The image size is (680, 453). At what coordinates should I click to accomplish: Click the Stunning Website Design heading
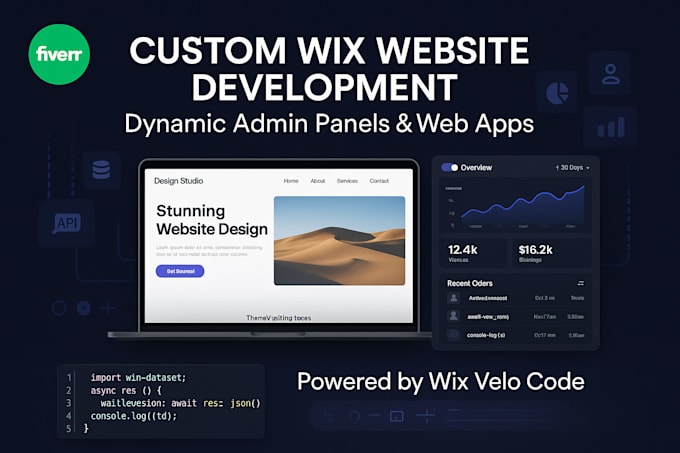[212, 220]
